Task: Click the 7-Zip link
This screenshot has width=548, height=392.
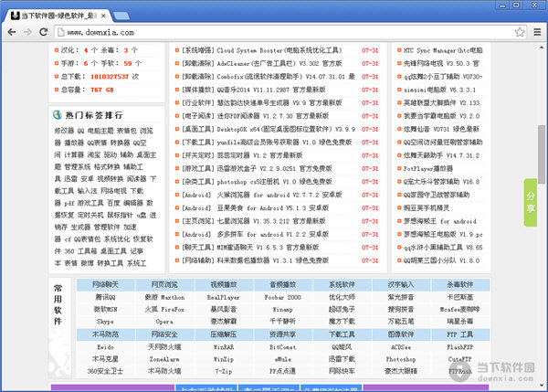Action: coord(224,371)
